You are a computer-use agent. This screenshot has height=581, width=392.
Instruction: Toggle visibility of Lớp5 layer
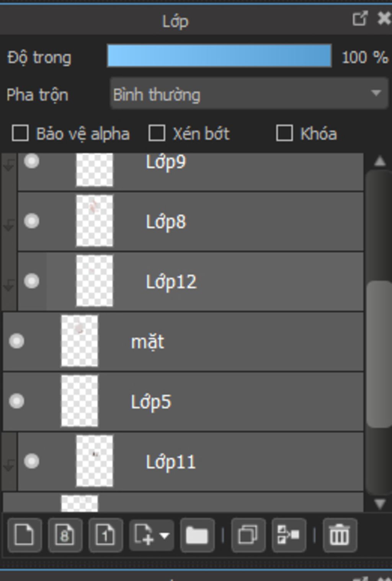[16, 401]
